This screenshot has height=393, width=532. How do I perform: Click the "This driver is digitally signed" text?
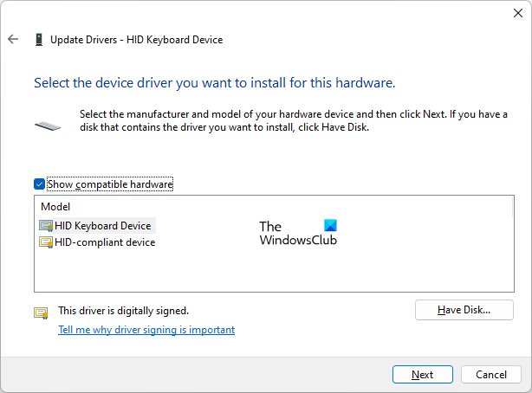pos(123,310)
